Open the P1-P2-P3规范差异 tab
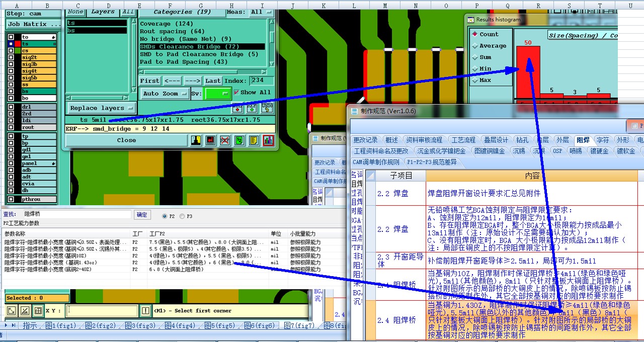644x342 pixels. click(x=432, y=162)
